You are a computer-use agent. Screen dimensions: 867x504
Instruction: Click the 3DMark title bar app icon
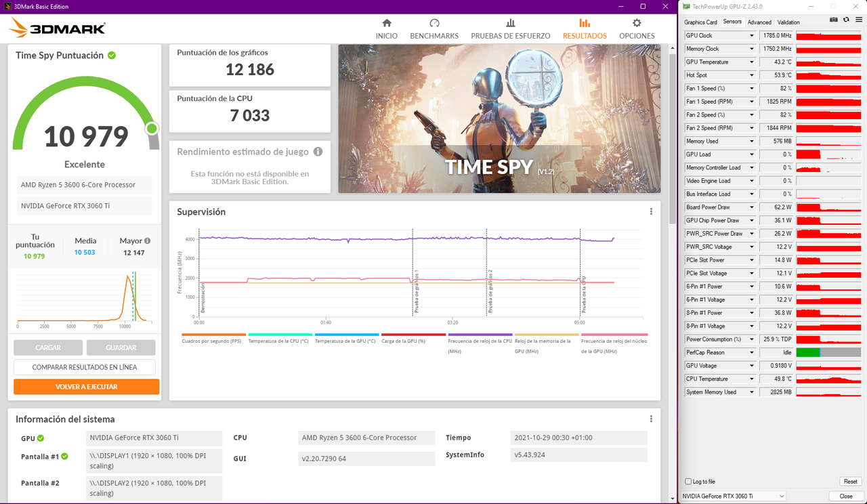[x=6, y=6]
